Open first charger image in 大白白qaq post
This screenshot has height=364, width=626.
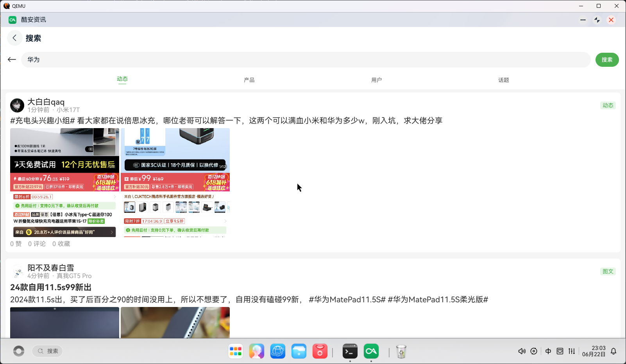point(65,182)
